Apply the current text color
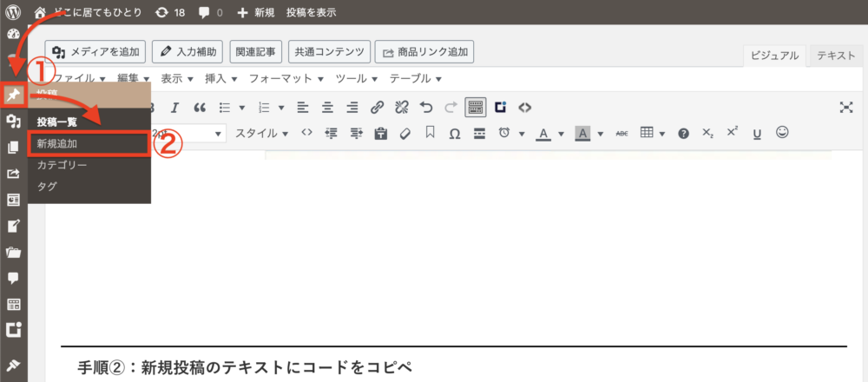The width and height of the screenshot is (868, 382). [x=543, y=134]
